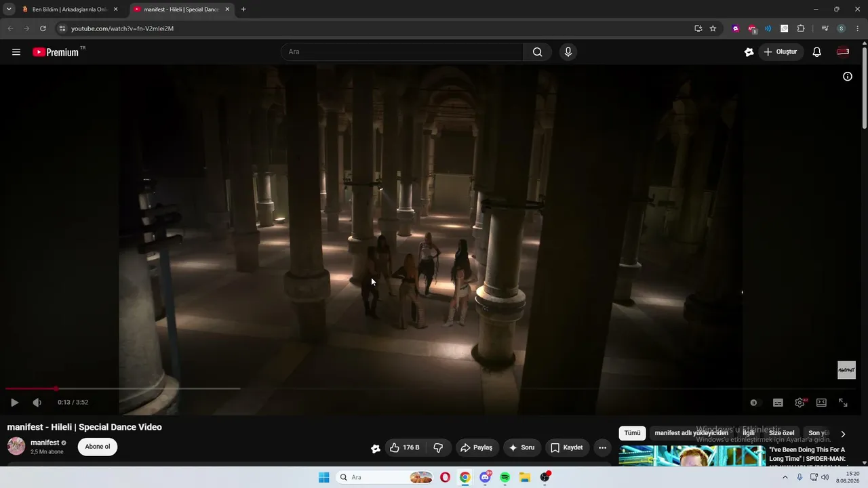Go back in browser history
The width and height of the screenshot is (868, 488).
point(10,28)
